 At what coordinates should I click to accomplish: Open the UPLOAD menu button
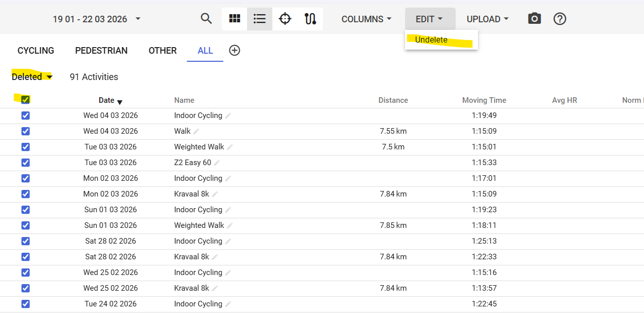click(x=488, y=19)
